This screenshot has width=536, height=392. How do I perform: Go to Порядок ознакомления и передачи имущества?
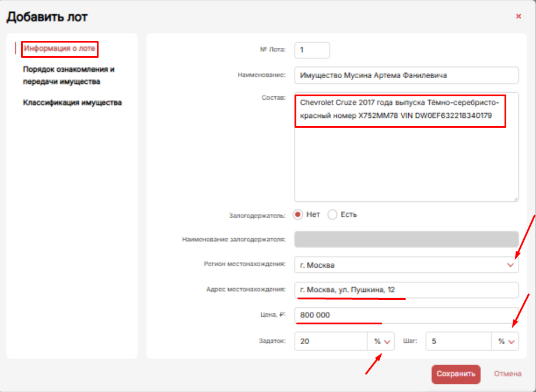(69, 75)
